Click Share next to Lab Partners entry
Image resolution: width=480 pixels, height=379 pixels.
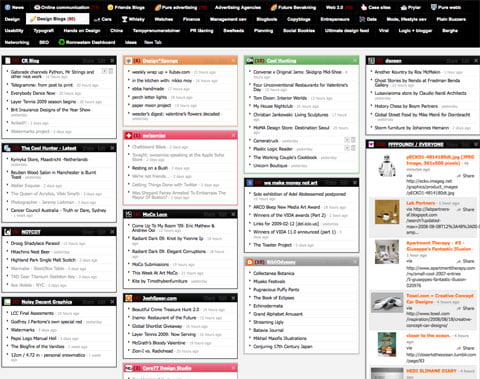[x=465, y=210]
